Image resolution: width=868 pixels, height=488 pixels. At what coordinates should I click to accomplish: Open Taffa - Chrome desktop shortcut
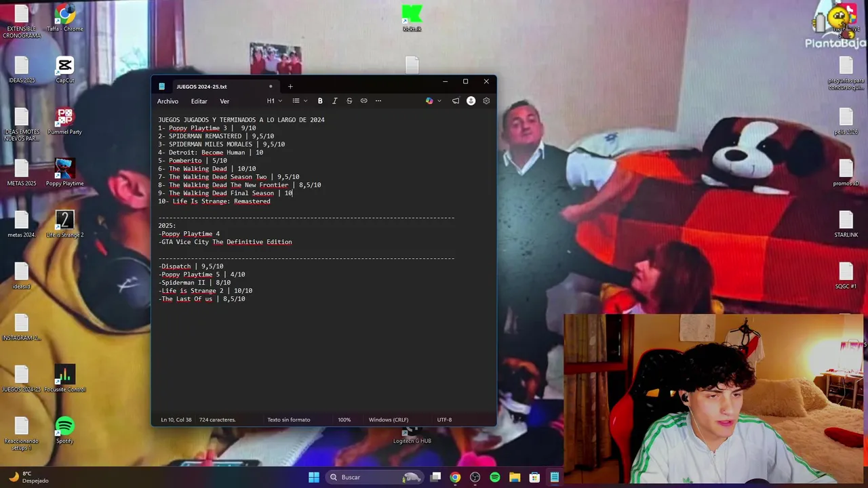pyautogui.click(x=65, y=18)
